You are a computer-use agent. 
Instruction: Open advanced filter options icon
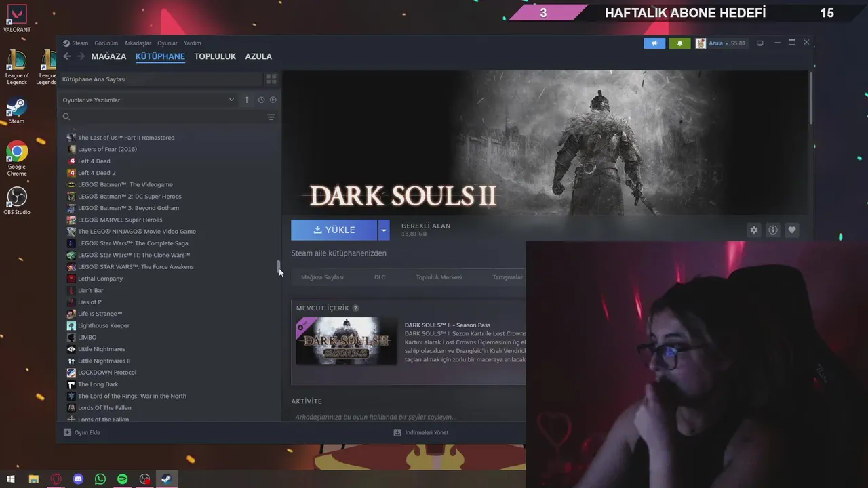(x=271, y=117)
